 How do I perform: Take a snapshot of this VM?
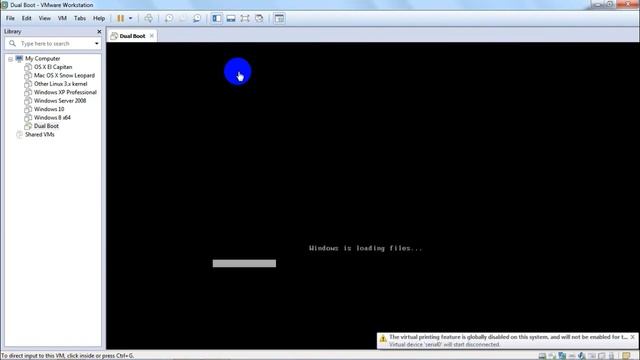tap(169, 18)
